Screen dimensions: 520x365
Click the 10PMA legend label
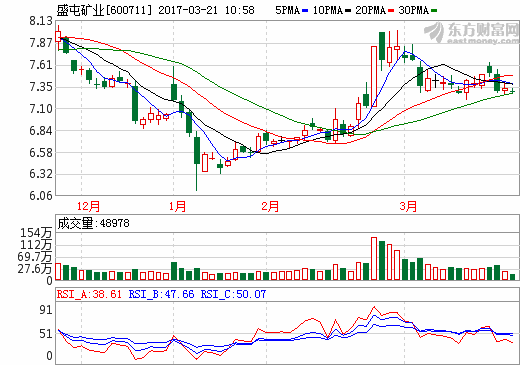coord(328,10)
